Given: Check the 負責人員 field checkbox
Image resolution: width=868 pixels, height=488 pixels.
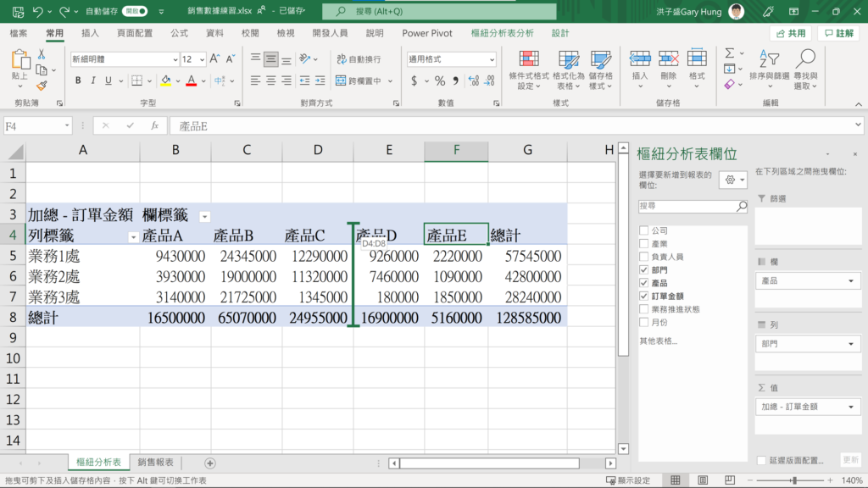Looking at the screenshot, I should [644, 257].
